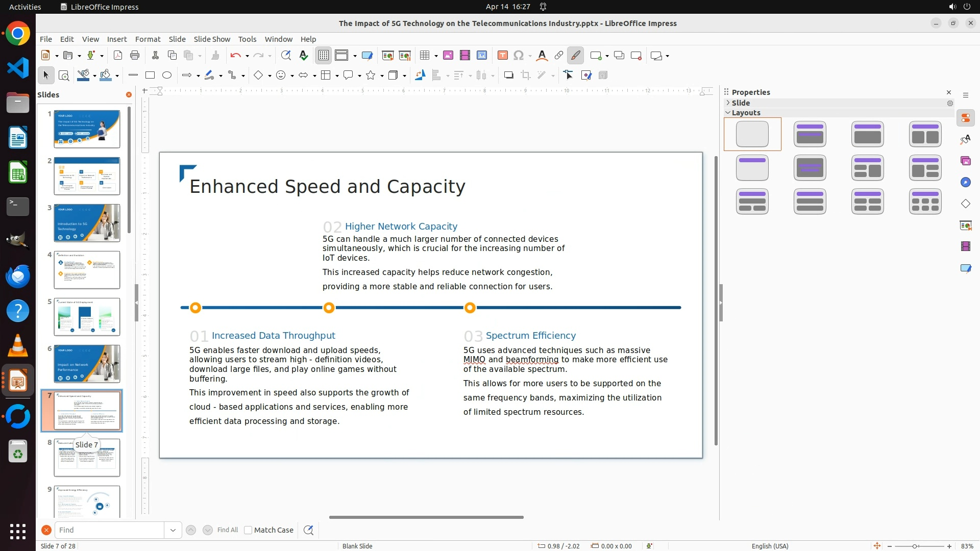Select the Ellipse drawing tool

point(167,76)
